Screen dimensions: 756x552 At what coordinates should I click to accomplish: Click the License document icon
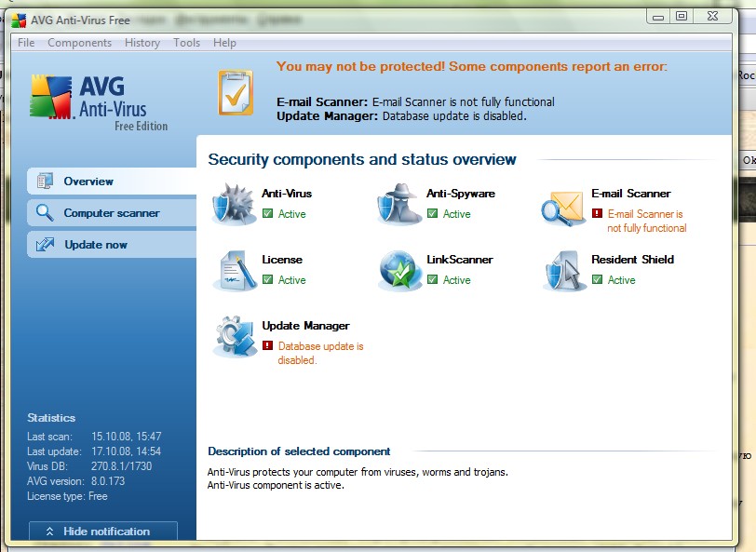(235, 271)
